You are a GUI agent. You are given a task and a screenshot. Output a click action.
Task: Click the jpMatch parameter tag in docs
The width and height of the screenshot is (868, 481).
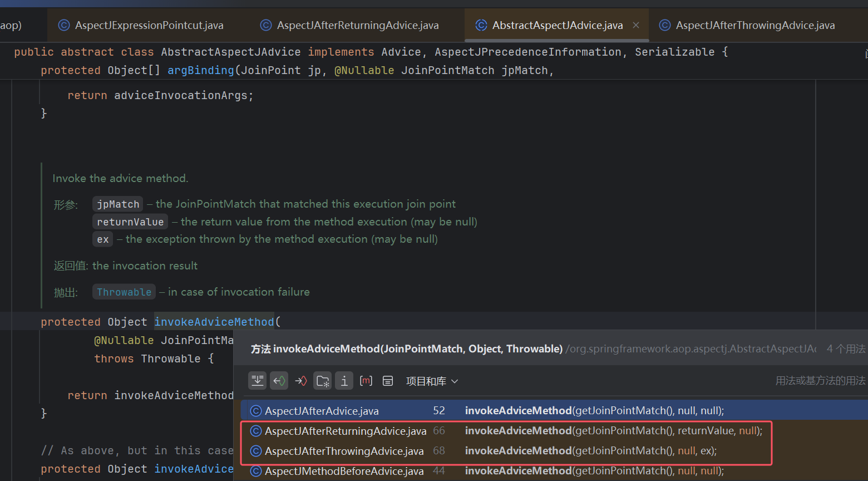tap(118, 204)
